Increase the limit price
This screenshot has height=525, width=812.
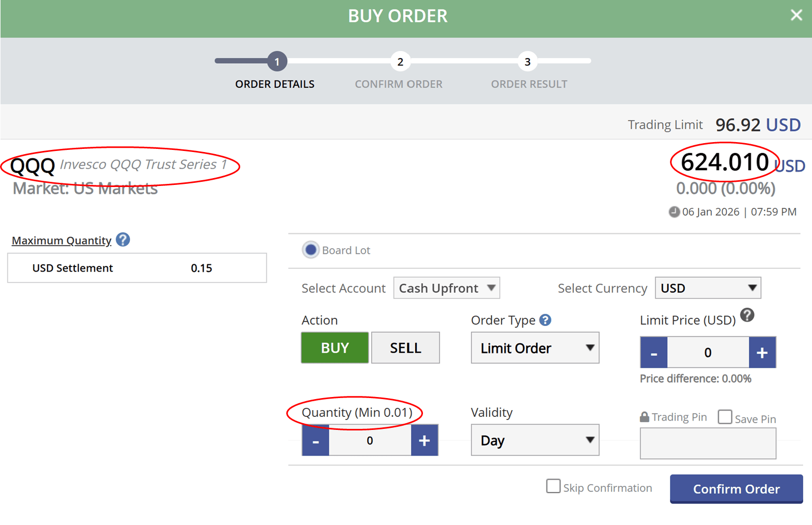(x=762, y=353)
